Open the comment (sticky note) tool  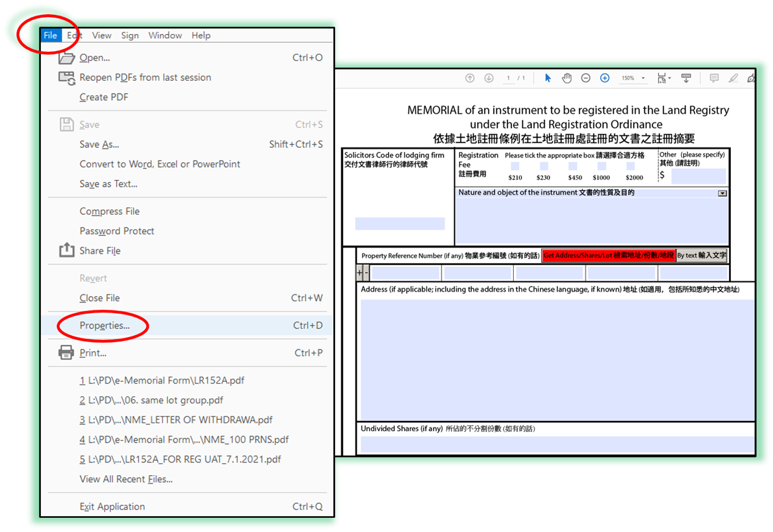714,78
